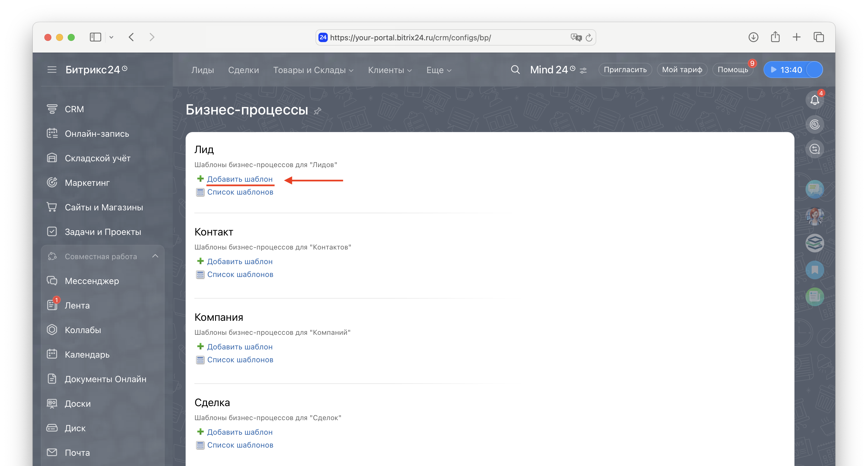
Task: Click the Mind 24 settings sliders icon
Action: pos(583,70)
